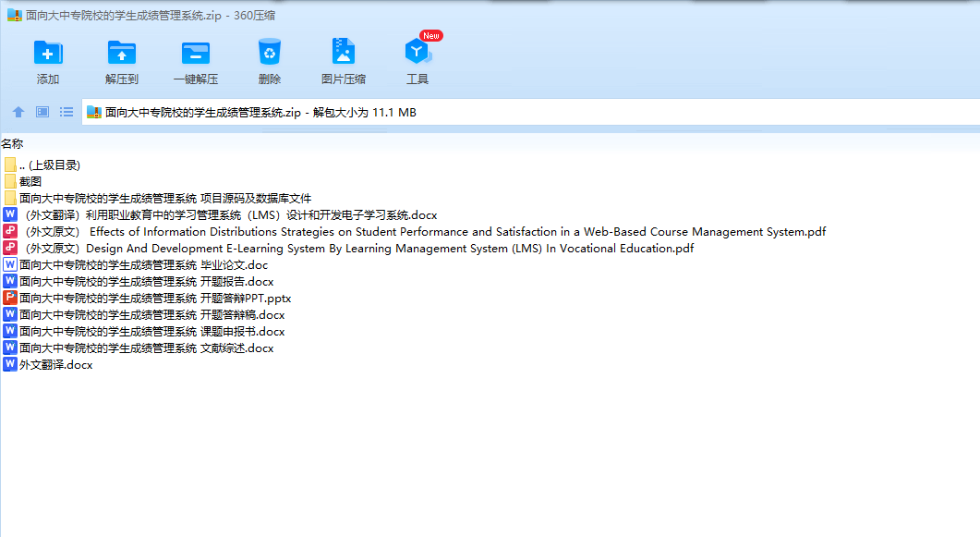
Task: Click PDF icon of Design And Development E-Learning
Action: pos(10,248)
